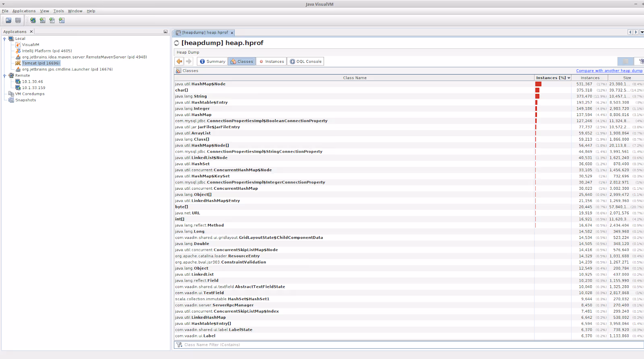The image size is (644, 359).
Task: Click the Tomcat cat icon in tree
Action: tap(18, 63)
